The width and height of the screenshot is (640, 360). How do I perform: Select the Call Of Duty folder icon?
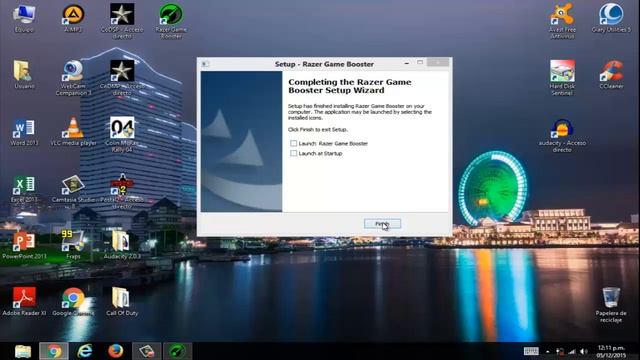click(x=122, y=302)
